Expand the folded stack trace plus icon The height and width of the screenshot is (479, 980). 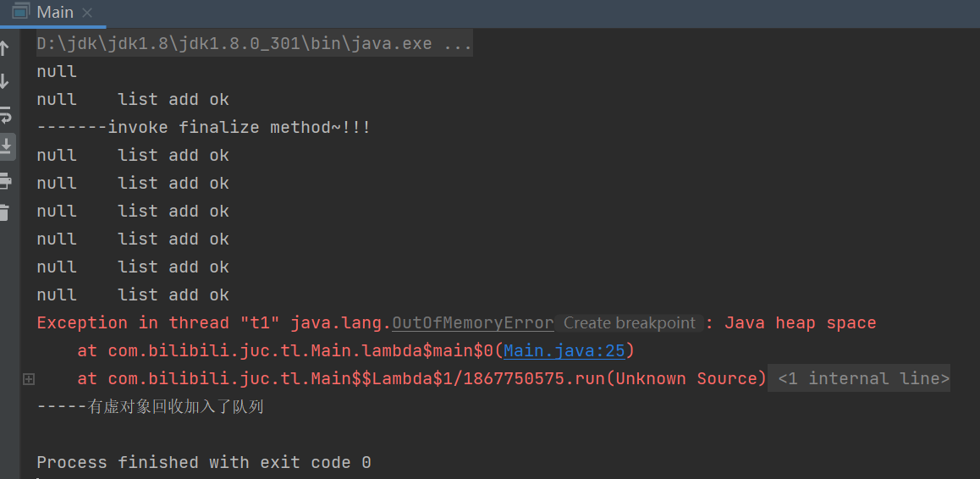(29, 379)
